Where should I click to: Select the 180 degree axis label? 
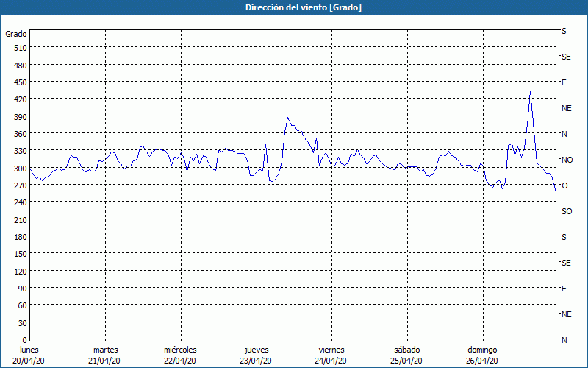(x=21, y=237)
